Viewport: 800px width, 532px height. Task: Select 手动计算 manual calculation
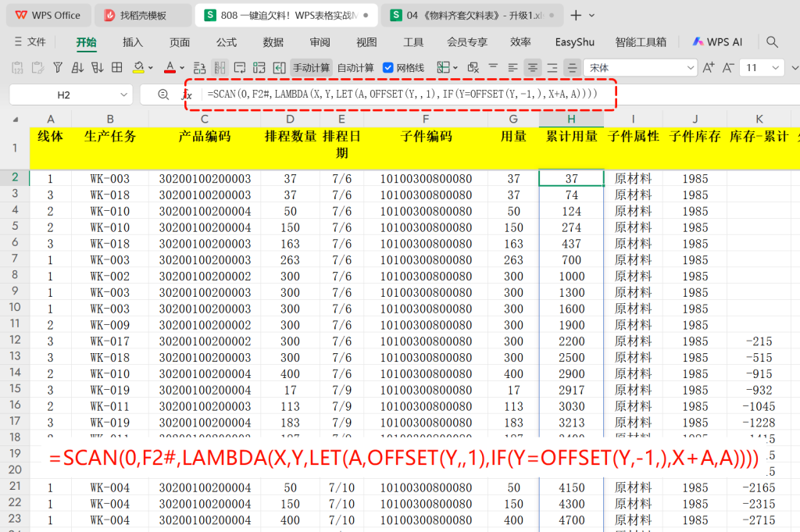[311, 68]
